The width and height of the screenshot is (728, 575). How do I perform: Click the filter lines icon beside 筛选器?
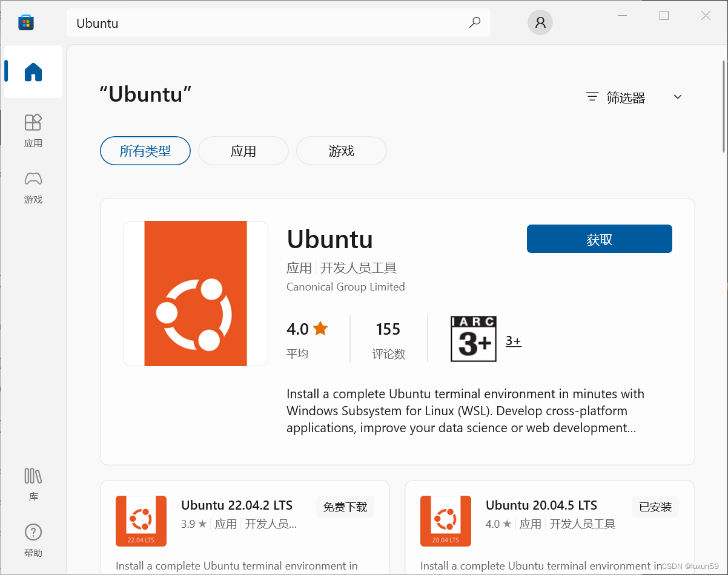point(592,97)
